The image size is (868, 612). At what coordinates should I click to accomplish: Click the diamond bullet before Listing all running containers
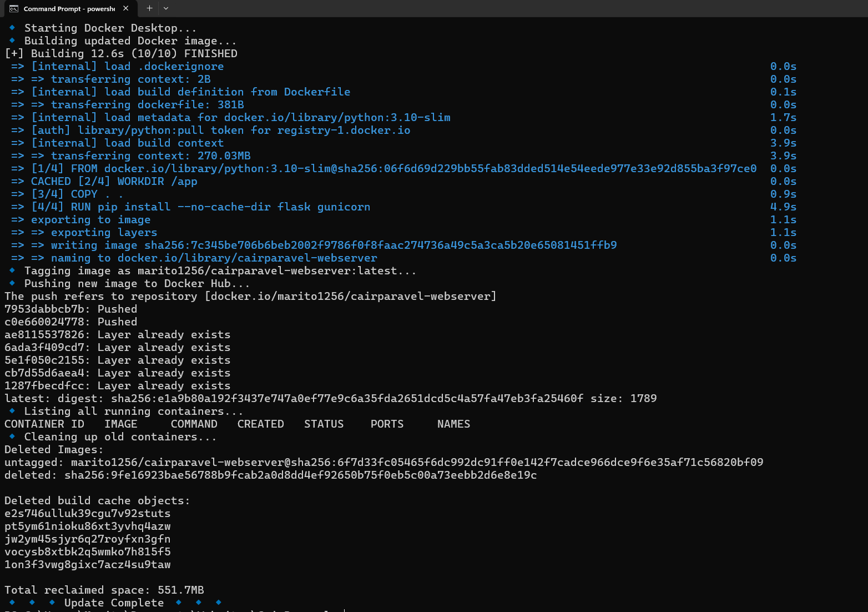tap(12, 411)
